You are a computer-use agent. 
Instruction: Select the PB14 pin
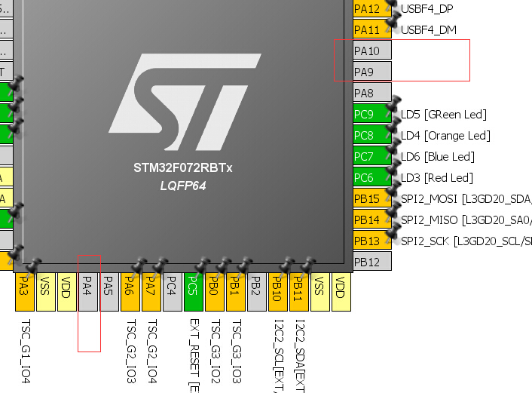pyautogui.click(x=372, y=219)
